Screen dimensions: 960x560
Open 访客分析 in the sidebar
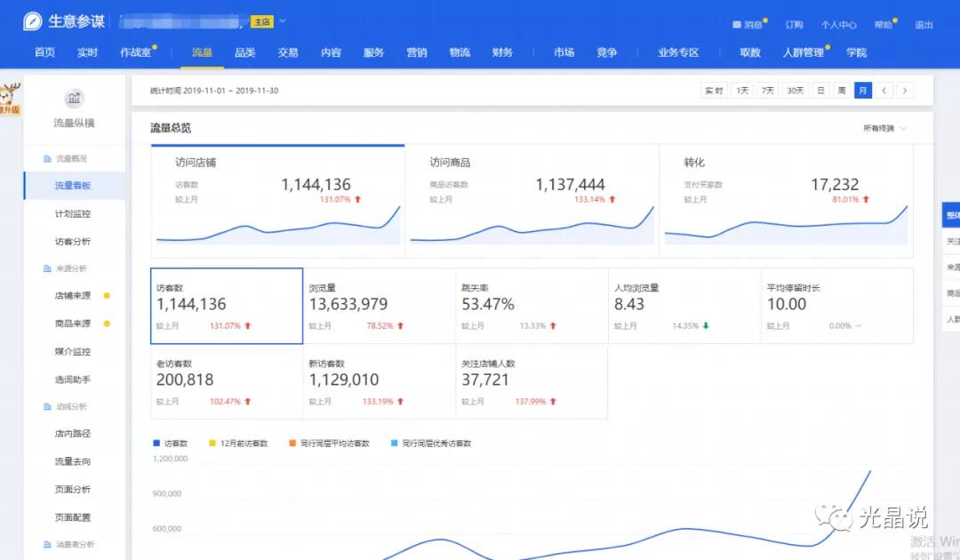(x=73, y=242)
